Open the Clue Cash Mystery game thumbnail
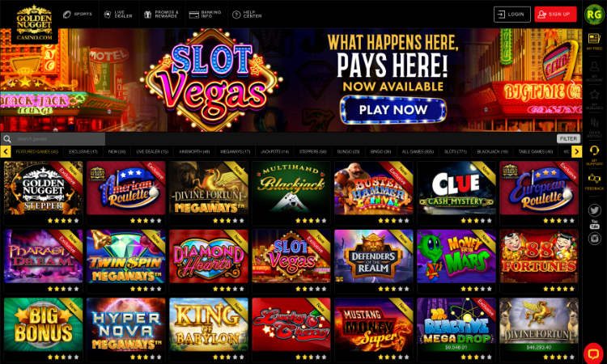The height and width of the screenshot is (364, 607). (456, 188)
